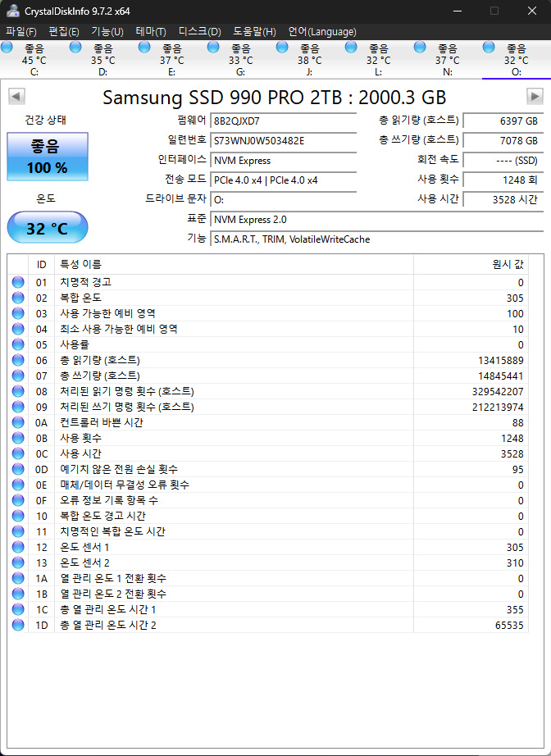Click status icon for row 0B 사용 횟수
551x756 pixels.
pos(18,439)
